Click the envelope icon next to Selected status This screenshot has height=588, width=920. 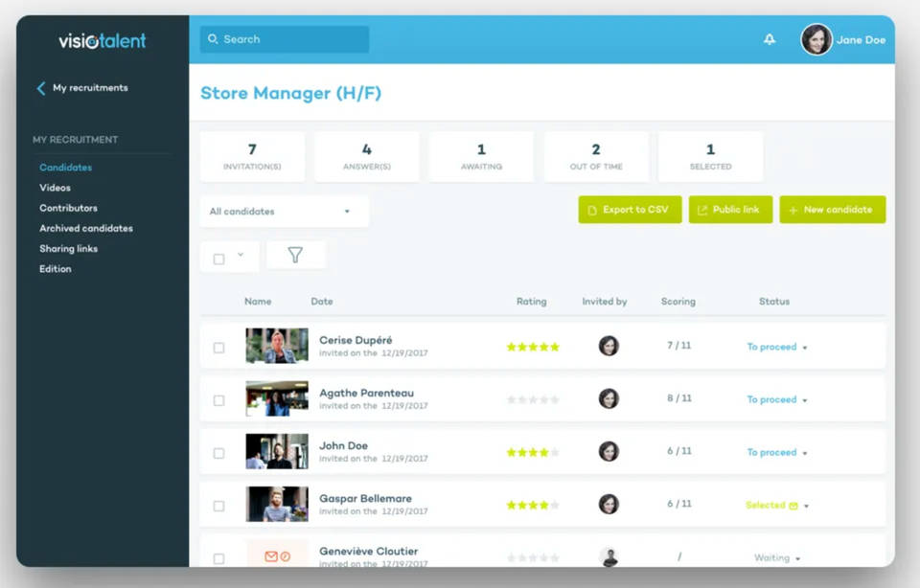(x=793, y=506)
